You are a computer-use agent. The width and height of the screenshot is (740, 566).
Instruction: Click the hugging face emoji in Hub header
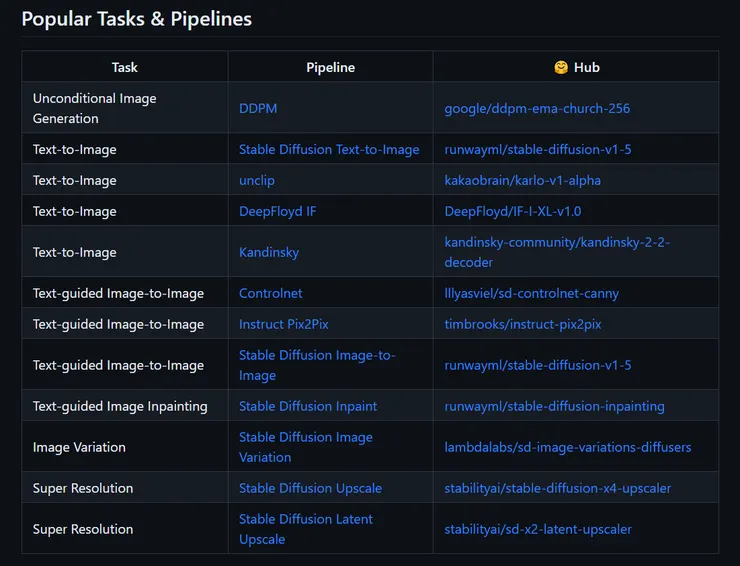561,67
